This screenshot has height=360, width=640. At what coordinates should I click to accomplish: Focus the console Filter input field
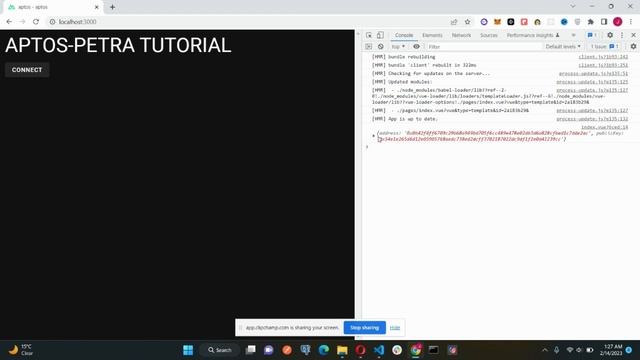(x=484, y=47)
